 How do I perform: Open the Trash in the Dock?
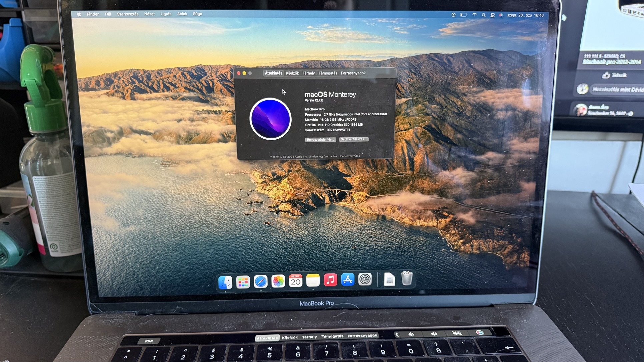pos(407,278)
